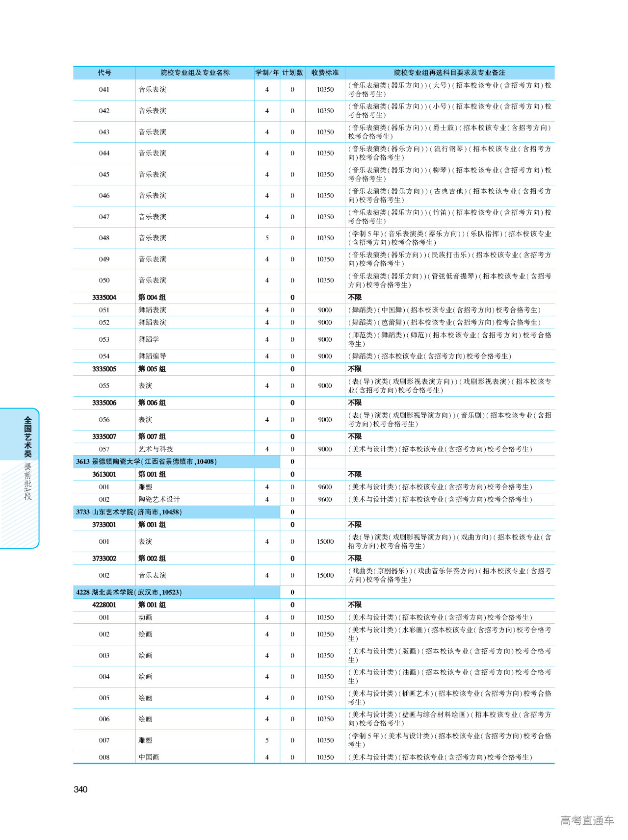Image resolution: width=628 pixels, height=840 pixels.
Task: Click the 中国画 major name
Action: pyautogui.click(x=149, y=757)
